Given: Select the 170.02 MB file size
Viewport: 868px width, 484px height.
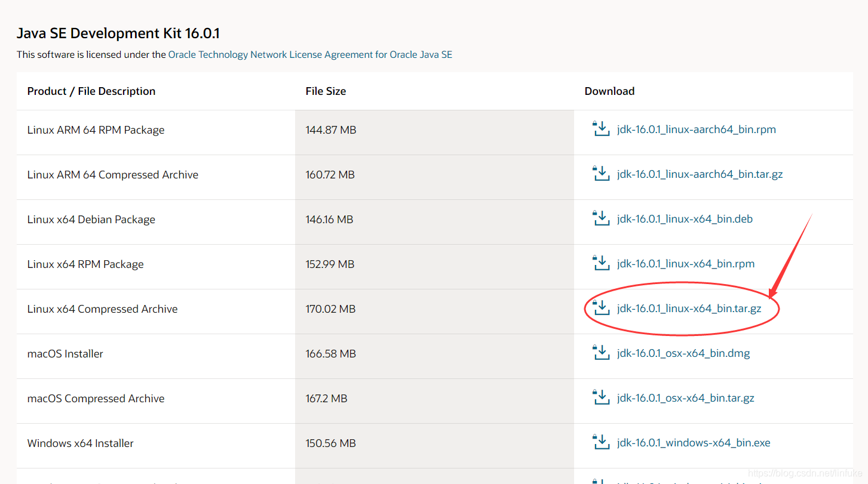Looking at the screenshot, I should 330,309.
